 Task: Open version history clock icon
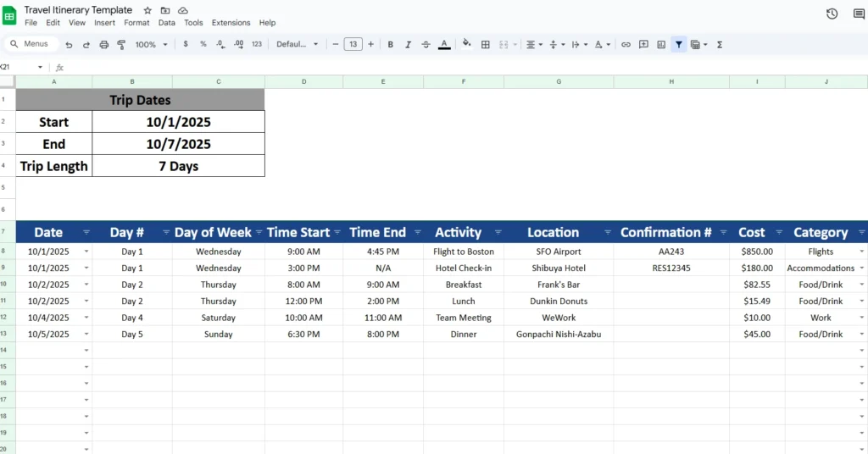[x=832, y=14]
